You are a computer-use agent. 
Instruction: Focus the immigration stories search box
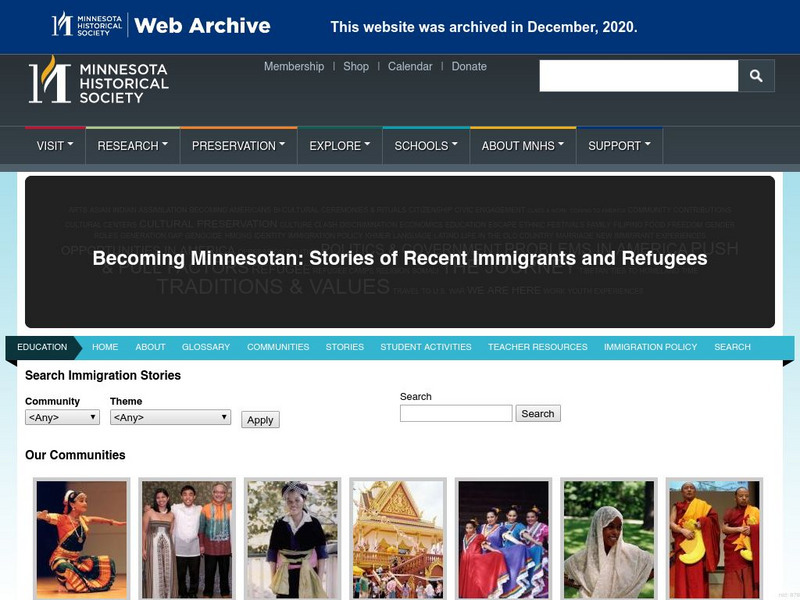point(456,413)
